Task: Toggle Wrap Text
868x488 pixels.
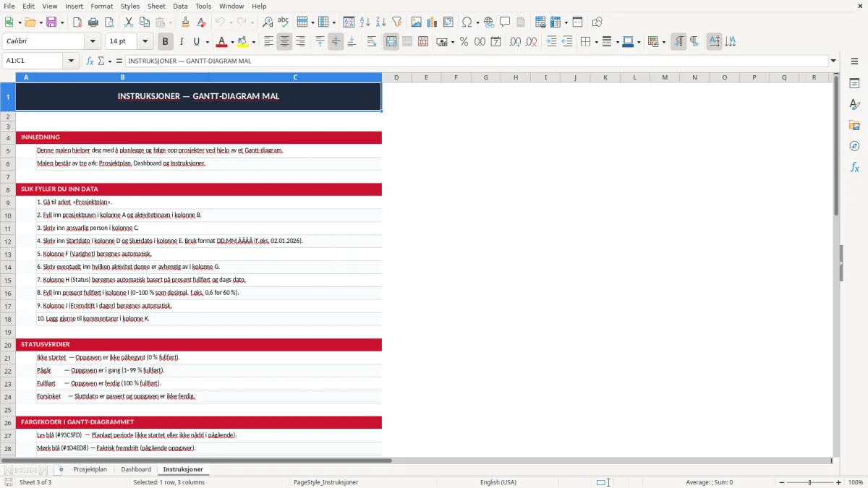Action: click(x=372, y=42)
